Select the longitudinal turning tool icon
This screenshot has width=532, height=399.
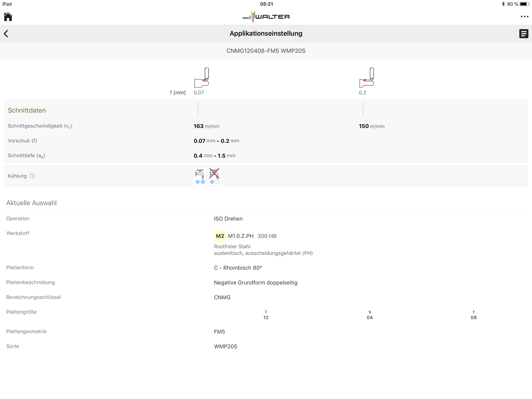366,78
